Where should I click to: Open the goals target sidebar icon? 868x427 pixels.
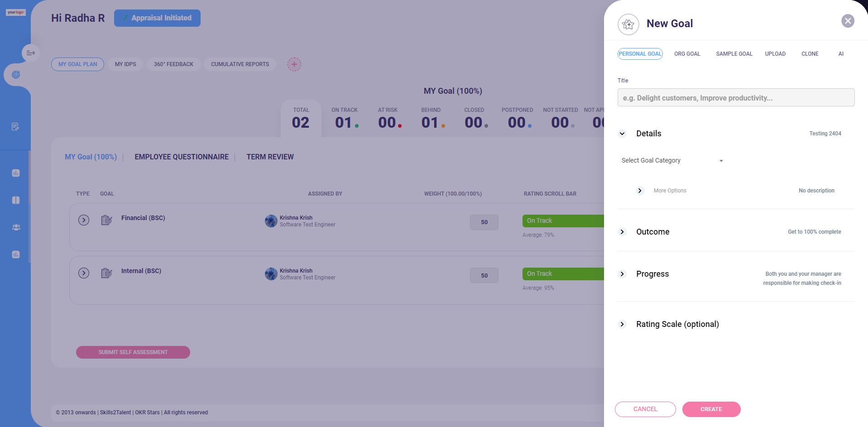click(16, 75)
